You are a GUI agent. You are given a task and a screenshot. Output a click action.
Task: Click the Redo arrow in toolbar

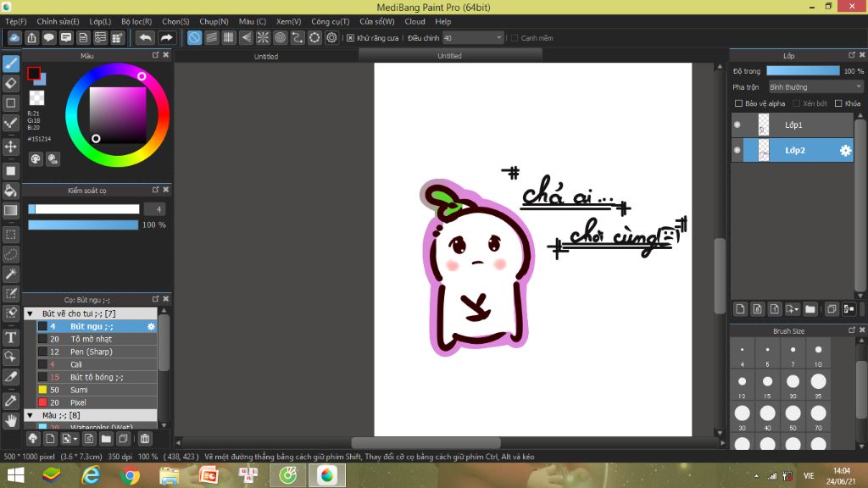[166, 37]
